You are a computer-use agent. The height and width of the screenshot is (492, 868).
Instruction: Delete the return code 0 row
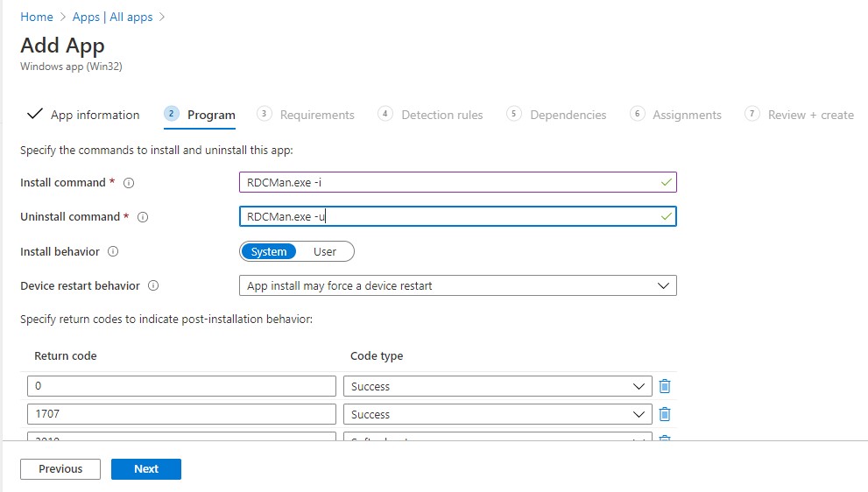pyautogui.click(x=665, y=386)
